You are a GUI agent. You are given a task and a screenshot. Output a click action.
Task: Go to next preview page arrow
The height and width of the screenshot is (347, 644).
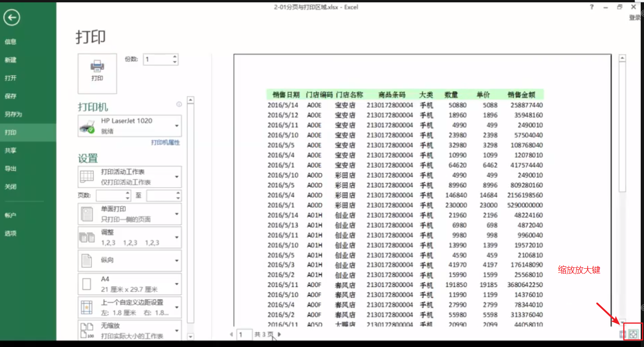tap(280, 334)
